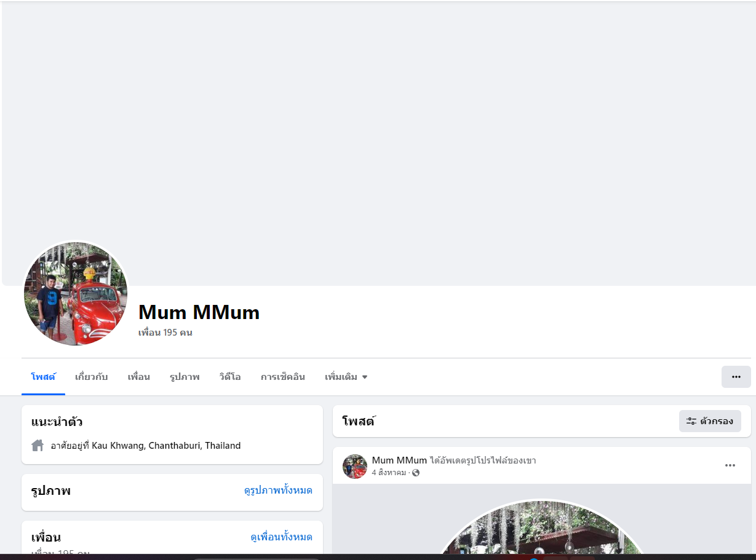Open the เกี่ยวกับ tab
756x560 pixels.
91,377
